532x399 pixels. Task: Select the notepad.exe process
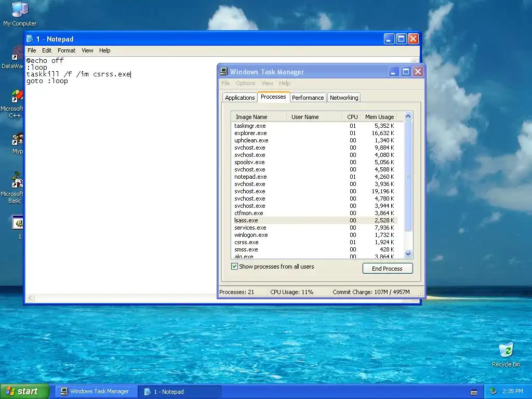(x=314, y=177)
